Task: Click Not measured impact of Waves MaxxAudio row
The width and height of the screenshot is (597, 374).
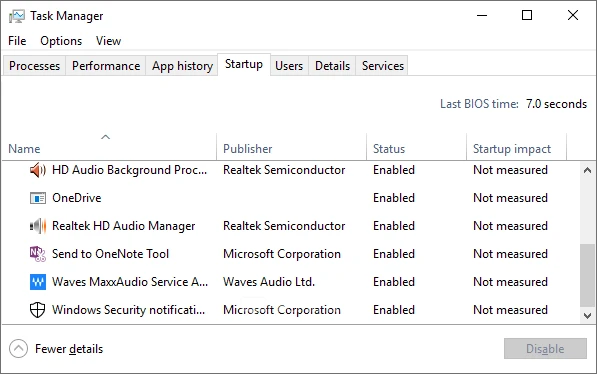Action: click(510, 282)
